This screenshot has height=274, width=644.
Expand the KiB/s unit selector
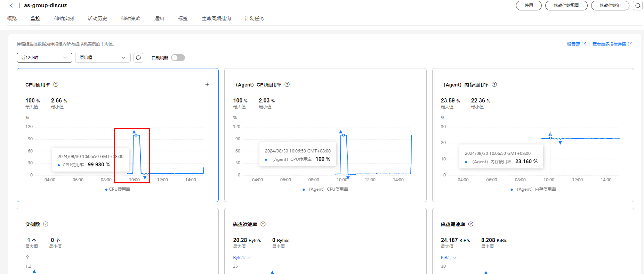pyautogui.click(x=449, y=258)
